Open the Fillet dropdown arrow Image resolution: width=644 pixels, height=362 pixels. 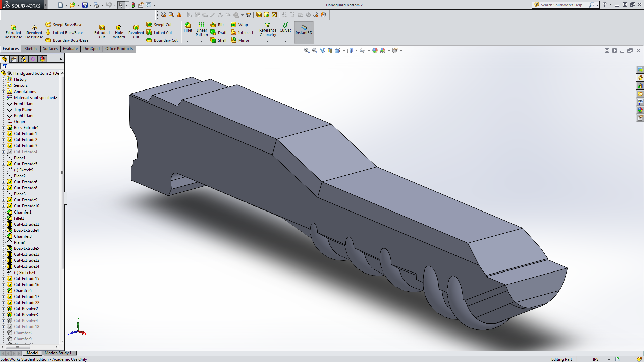pyautogui.click(x=188, y=41)
